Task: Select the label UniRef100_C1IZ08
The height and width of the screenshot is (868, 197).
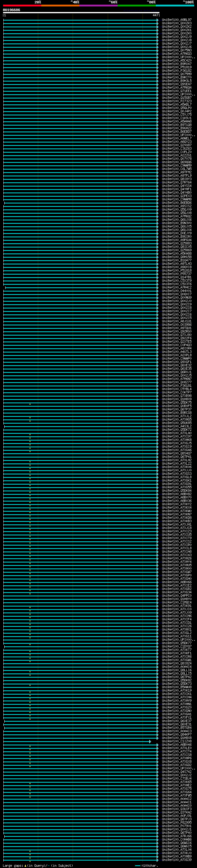Action: click(177, 741)
